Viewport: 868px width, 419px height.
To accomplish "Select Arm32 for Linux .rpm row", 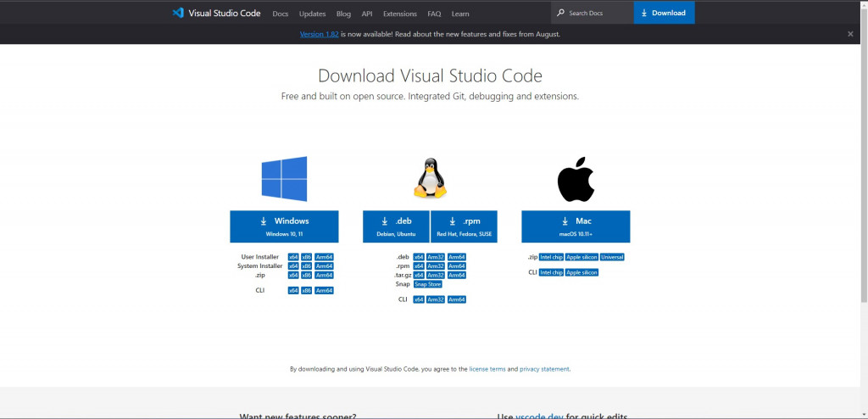I will tap(436, 266).
